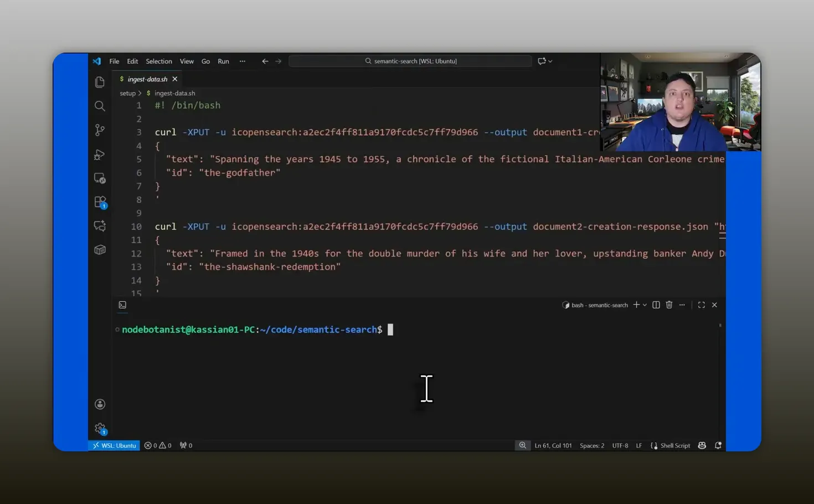814x504 pixels.
Task: Show forwarded ports status item
Action: [x=186, y=445]
